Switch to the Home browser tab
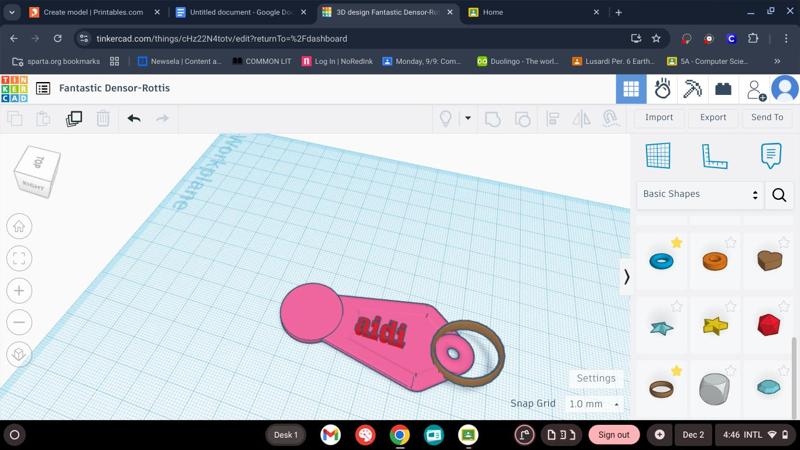The image size is (800, 450). point(533,12)
